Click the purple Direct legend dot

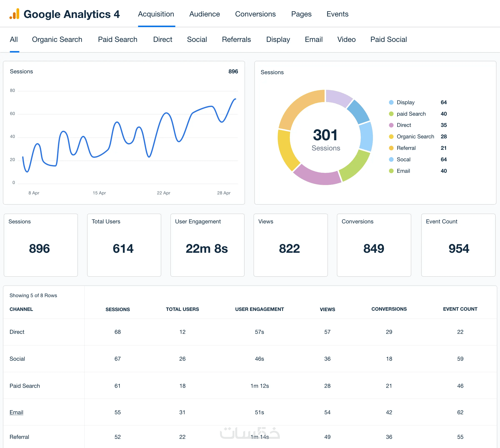pyautogui.click(x=391, y=125)
